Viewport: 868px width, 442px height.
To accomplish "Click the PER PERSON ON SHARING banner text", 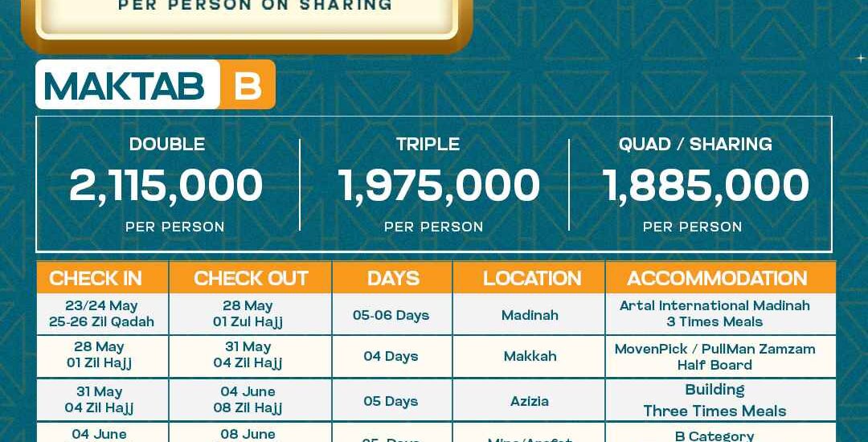I will click(x=255, y=6).
